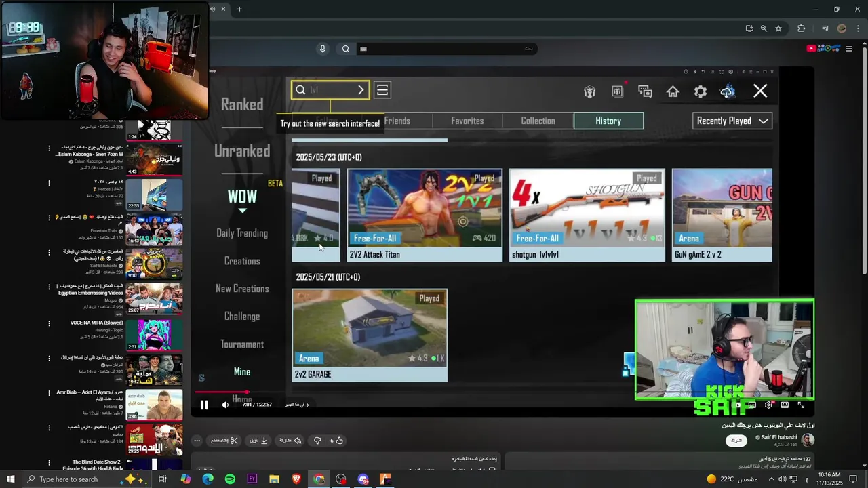868x488 pixels.
Task: Open Chrome three-dot menu
Action: 856,28
